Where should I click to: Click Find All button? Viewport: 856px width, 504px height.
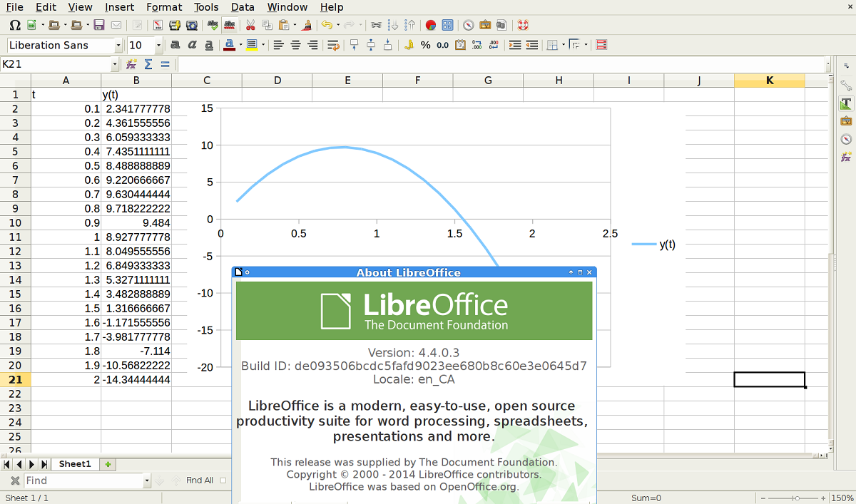199,480
